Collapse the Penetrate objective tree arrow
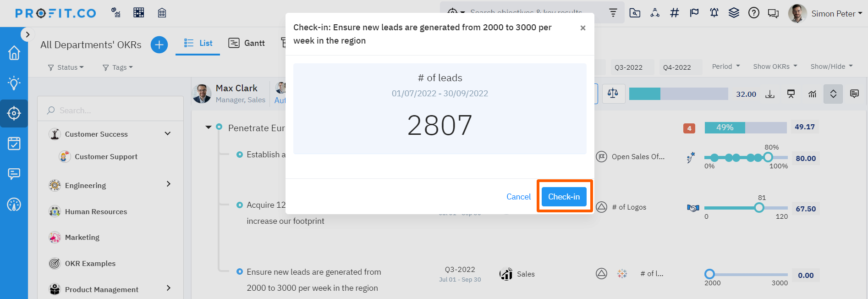The image size is (868, 299). pos(209,127)
